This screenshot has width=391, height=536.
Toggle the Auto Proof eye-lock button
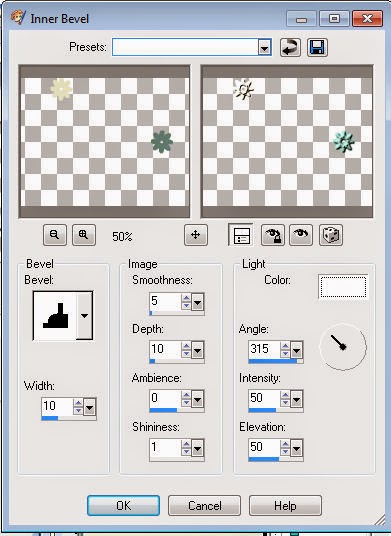tap(273, 235)
